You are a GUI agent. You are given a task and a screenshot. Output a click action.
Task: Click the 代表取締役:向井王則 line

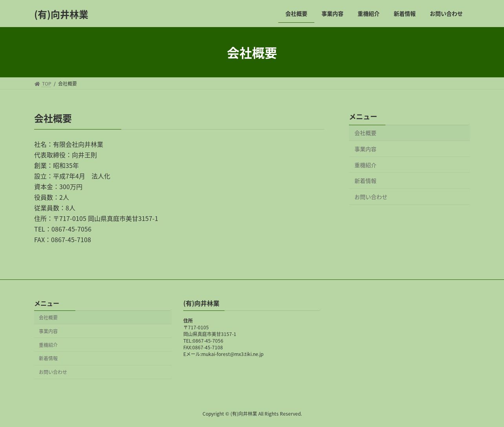66,155
